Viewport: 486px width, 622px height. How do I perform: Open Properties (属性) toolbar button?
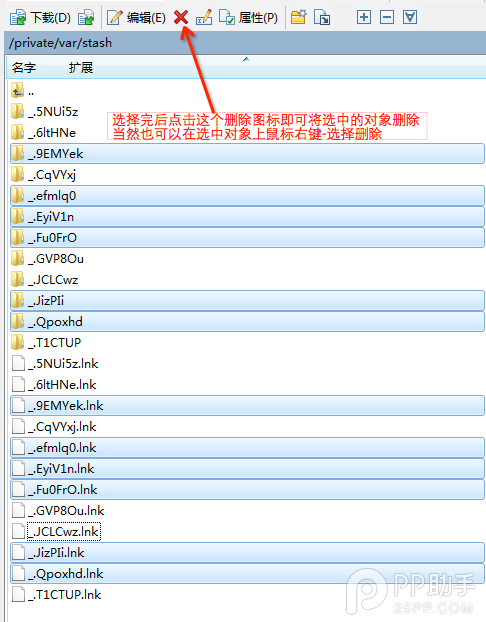pyautogui.click(x=248, y=17)
